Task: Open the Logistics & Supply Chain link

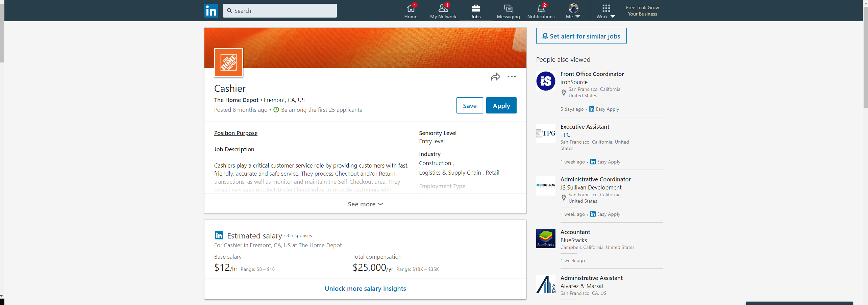Action: click(450, 173)
